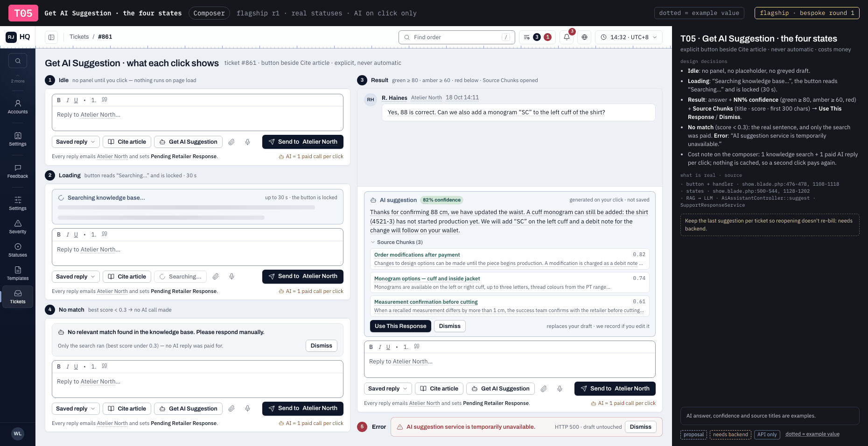Click the Find order search field
The width and height of the screenshot is (868, 446).
point(457,37)
